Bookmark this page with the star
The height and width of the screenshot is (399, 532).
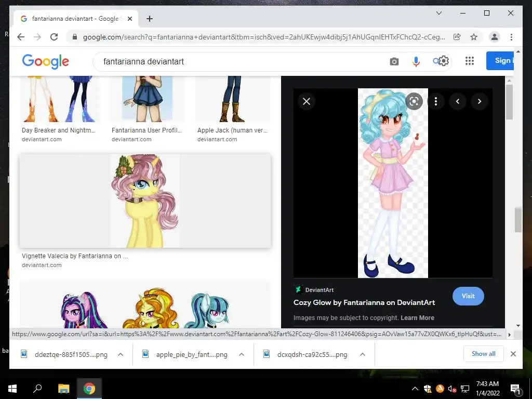point(474,37)
